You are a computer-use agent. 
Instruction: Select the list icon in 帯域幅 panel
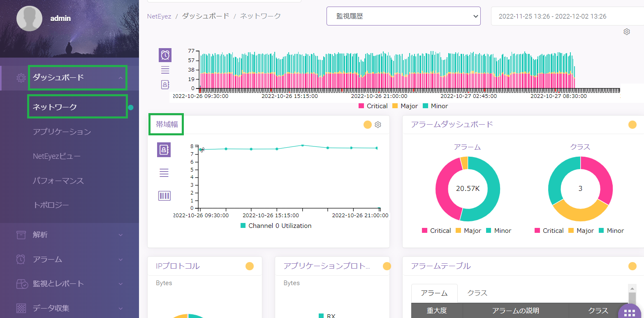tap(164, 173)
